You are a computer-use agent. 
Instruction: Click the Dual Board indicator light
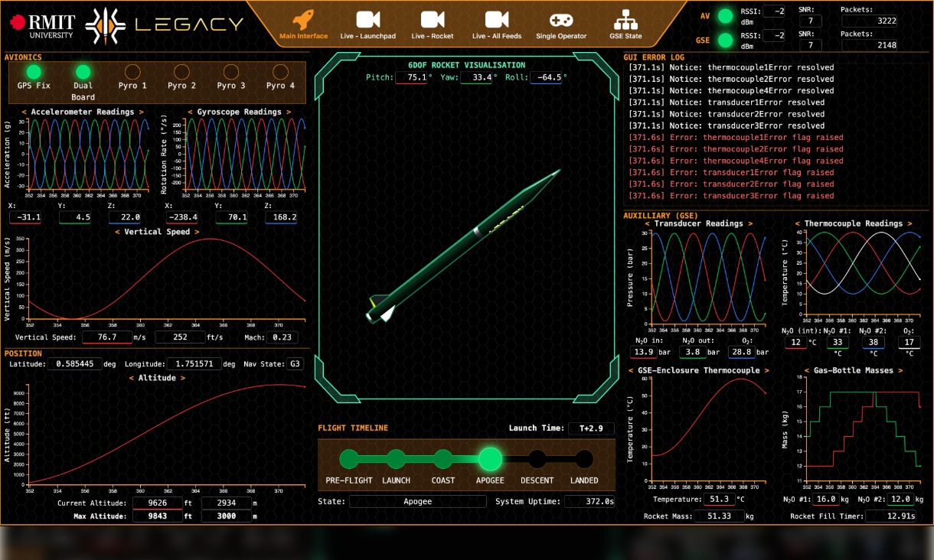[83, 72]
